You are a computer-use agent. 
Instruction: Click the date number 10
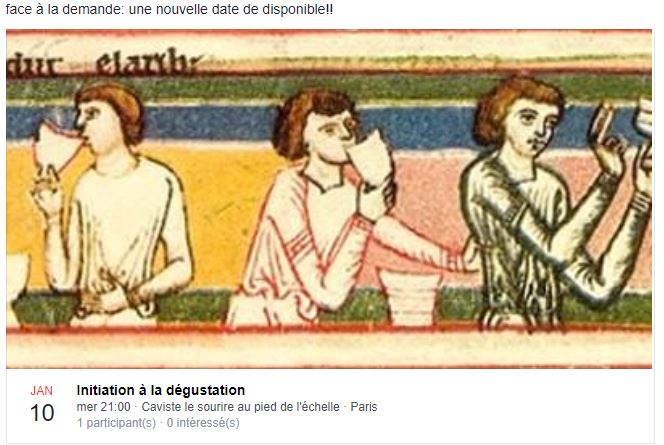click(x=42, y=413)
